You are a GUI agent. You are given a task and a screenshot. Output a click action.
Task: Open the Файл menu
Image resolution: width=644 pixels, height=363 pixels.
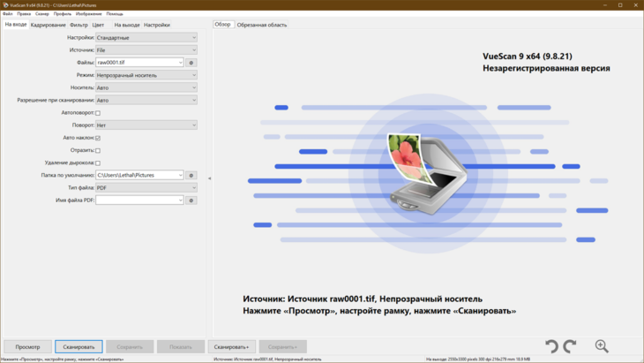coord(7,13)
